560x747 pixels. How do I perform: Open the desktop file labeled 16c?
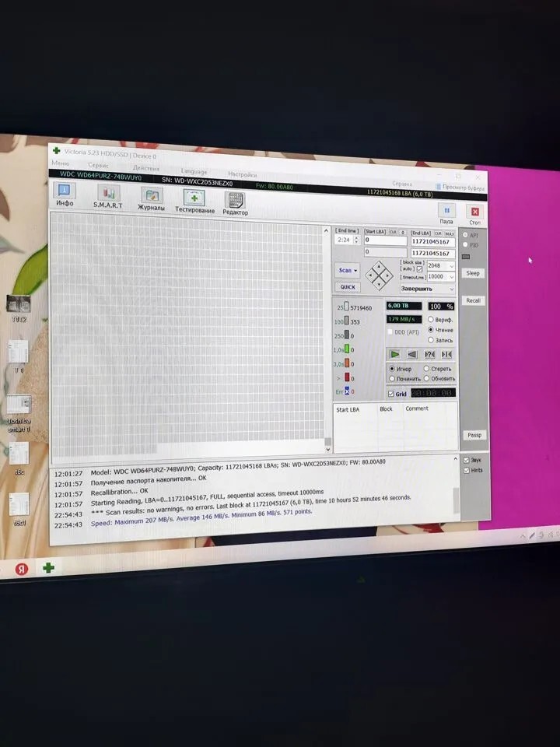tap(19, 458)
